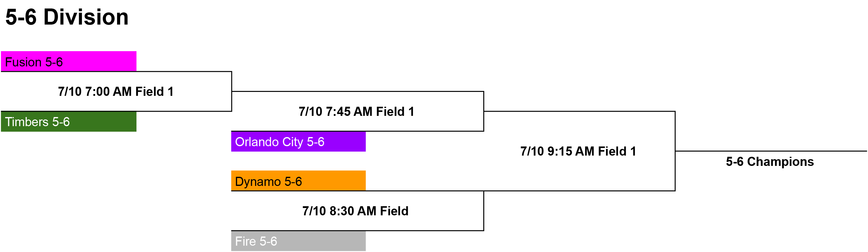Click the 5-6 Champions label
The width and height of the screenshot is (868, 252).
pos(770,162)
